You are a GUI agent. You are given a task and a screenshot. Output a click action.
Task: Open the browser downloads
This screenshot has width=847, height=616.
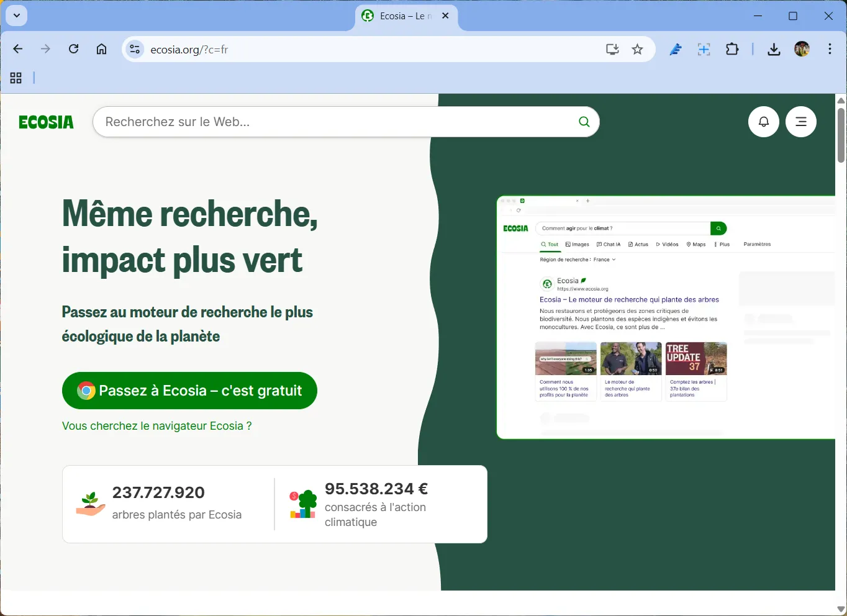(x=774, y=49)
